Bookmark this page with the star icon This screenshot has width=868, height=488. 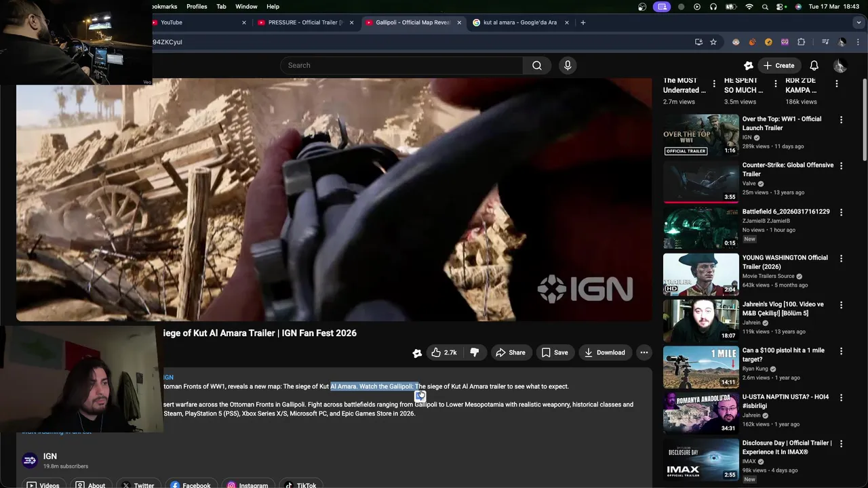coord(713,42)
